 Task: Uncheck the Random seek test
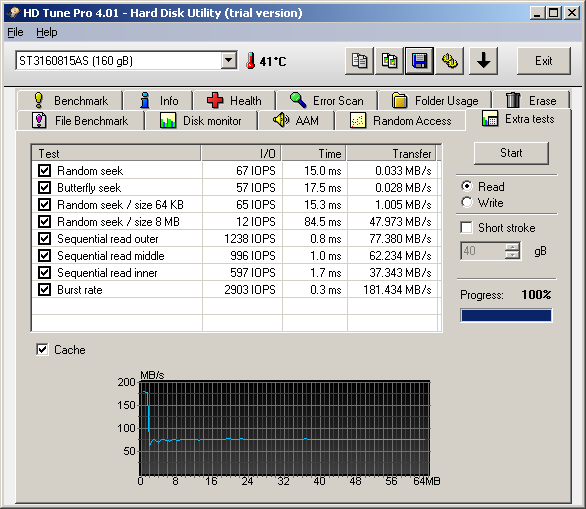44,171
